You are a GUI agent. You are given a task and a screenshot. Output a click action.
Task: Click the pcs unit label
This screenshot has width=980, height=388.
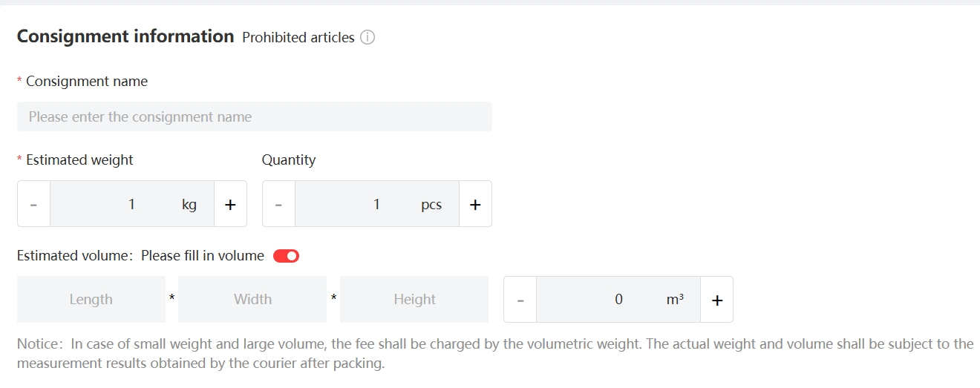[431, 205]
